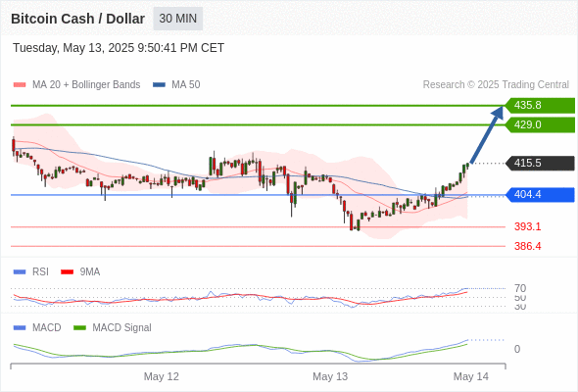Click the May 12 date axis label
578x392 pixels.
pyautogui.click(x=161, y=376)
